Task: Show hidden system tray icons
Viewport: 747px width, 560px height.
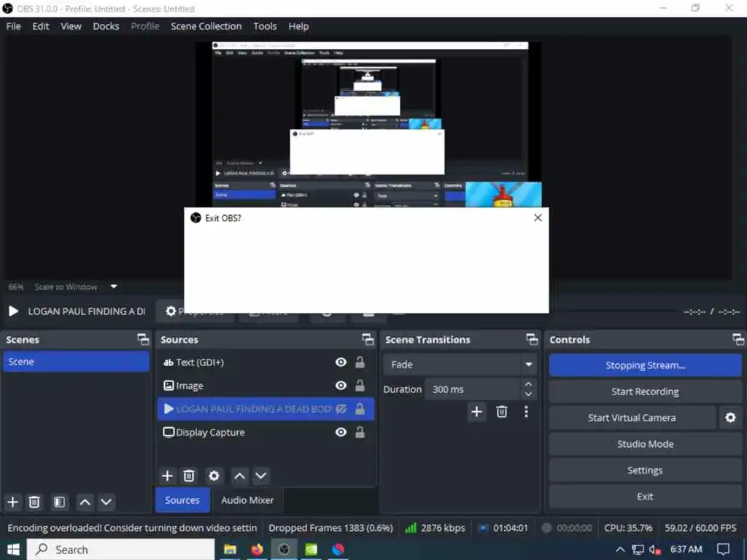Action: [x=620, y=550]
